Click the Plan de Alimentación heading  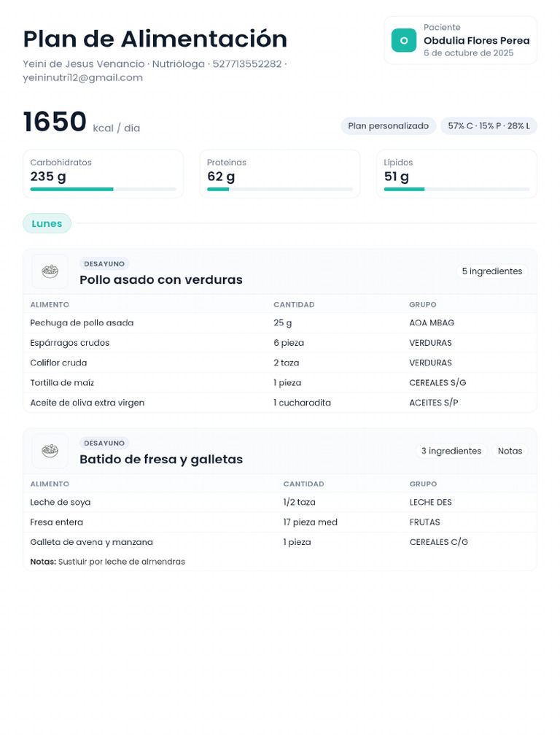tap(155, 39)
